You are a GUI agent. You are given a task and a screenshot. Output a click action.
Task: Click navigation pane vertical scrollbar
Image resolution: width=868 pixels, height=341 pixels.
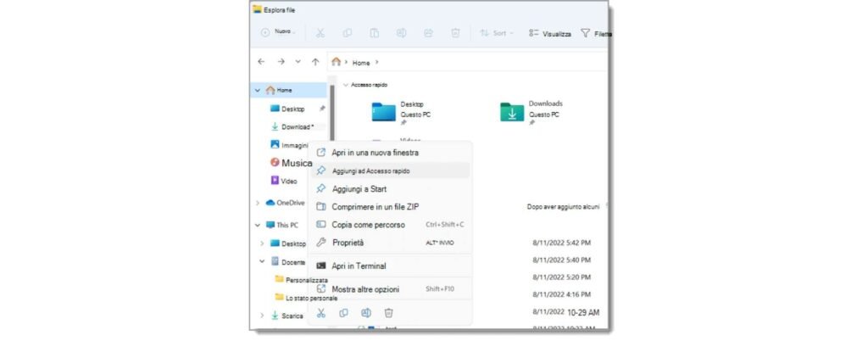click(x=332, y=113)
